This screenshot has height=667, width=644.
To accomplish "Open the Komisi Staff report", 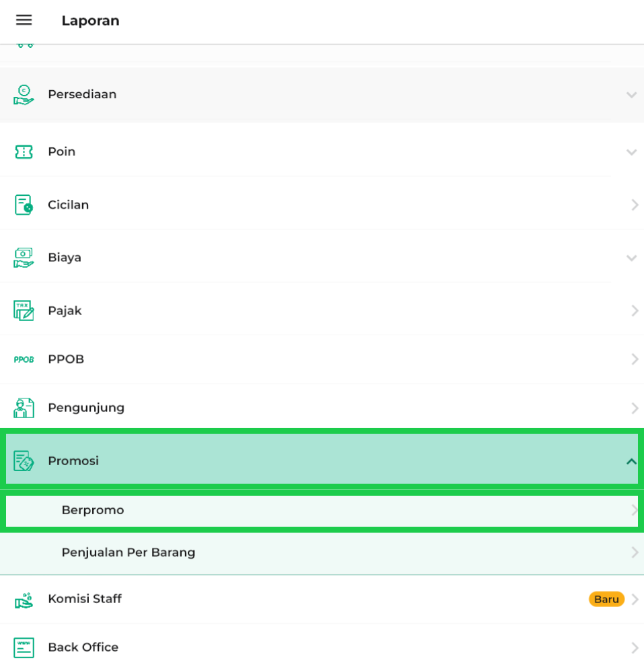I will 85,599.
